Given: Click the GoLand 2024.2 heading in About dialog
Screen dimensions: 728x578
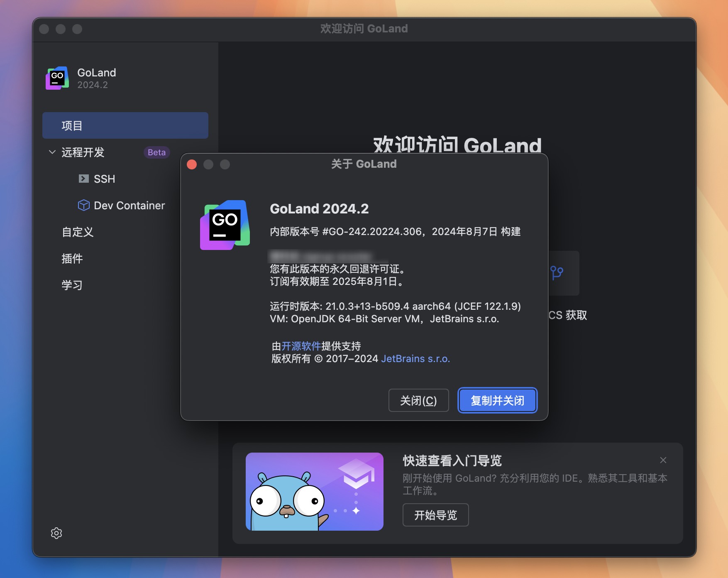Looking at the screenshot, I should [x=319, y=209].
